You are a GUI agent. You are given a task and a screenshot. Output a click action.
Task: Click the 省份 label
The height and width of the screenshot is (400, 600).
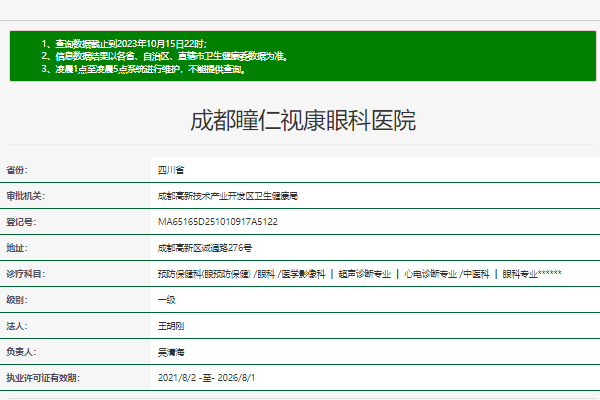tap(17, 170)
